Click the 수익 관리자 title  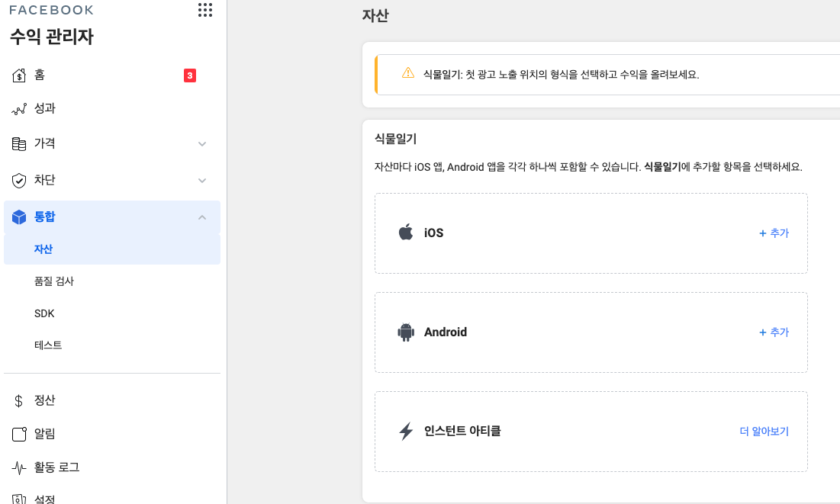coord(52,37)
